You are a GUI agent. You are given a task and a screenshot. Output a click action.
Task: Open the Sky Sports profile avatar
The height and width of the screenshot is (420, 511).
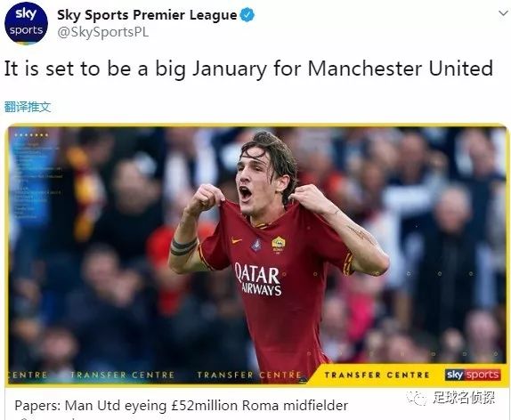(x=26, y=22)
